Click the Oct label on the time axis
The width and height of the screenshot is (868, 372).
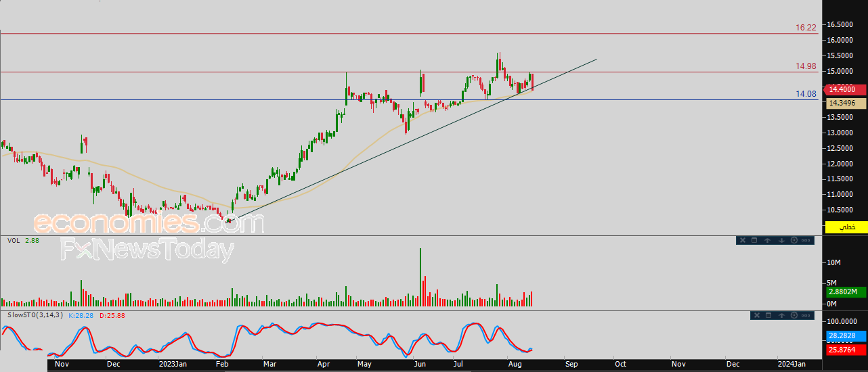[620, 364]
